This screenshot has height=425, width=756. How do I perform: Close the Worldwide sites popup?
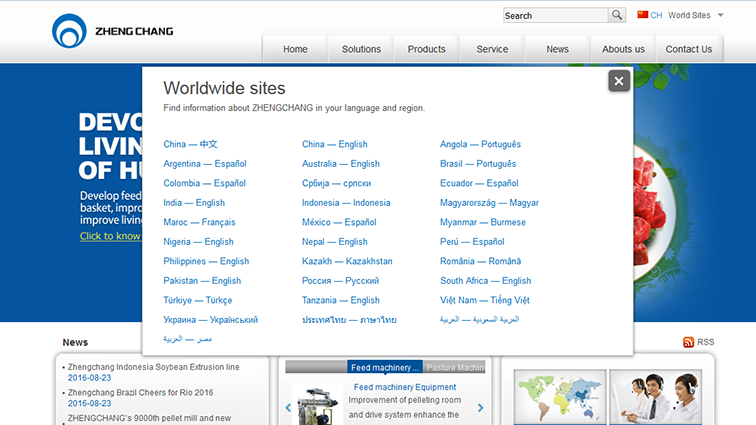(619, 81)
